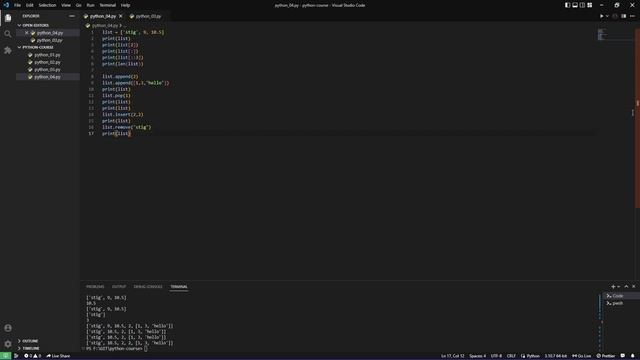Switch to the Debug Console tab

pyautogui.click(x=148, y=287)
